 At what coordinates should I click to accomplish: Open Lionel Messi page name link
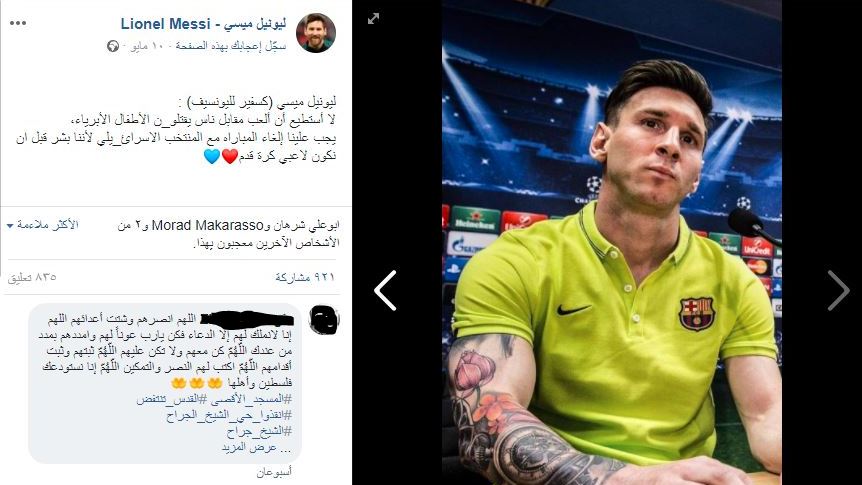coord(203,24)
